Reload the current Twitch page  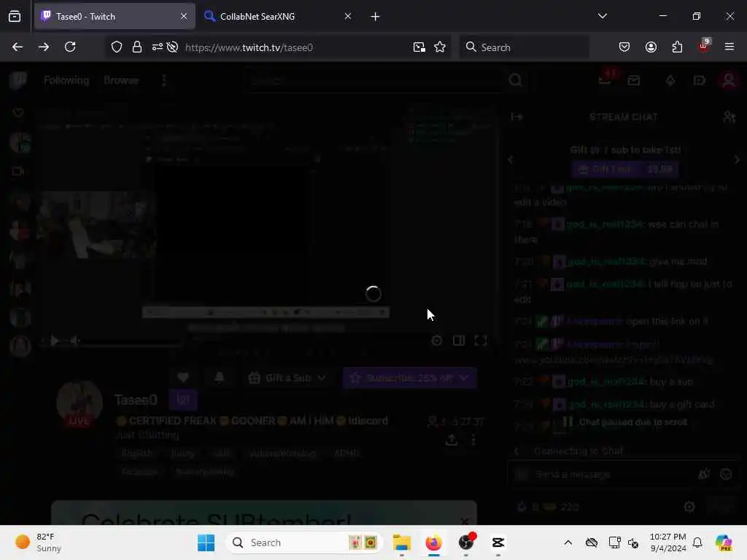tap(70, 47)
